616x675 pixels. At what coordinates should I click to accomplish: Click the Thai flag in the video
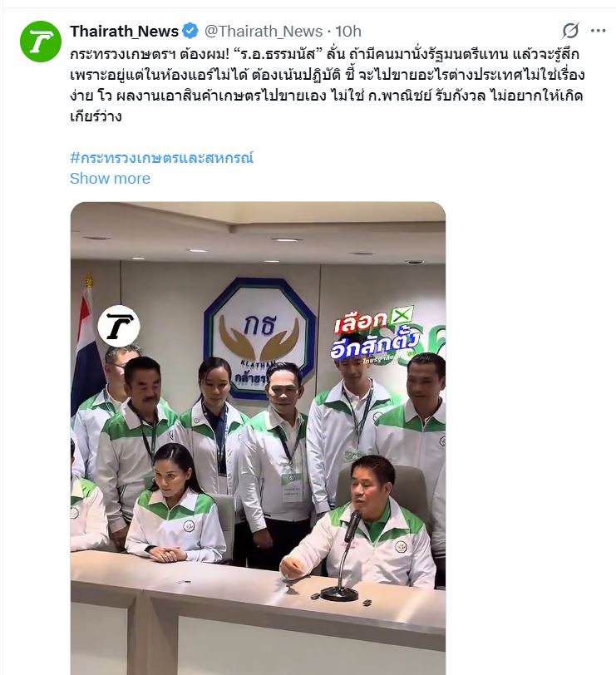[87, 344]
